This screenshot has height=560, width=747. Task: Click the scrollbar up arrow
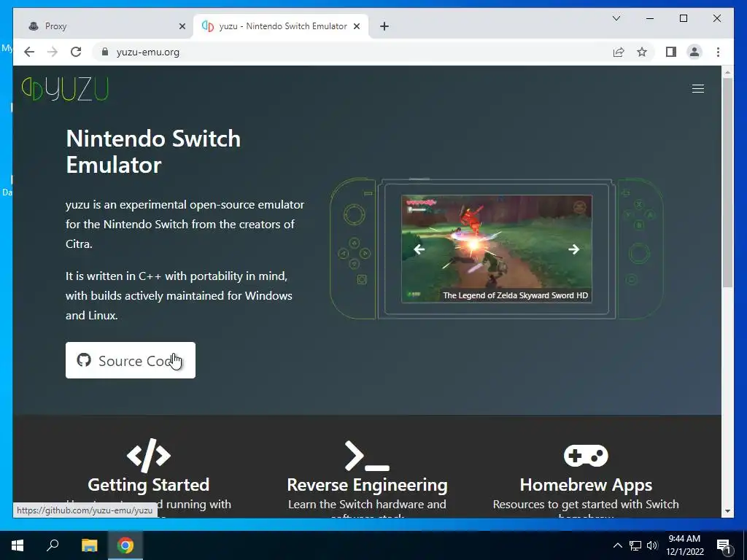coord(727,72)
